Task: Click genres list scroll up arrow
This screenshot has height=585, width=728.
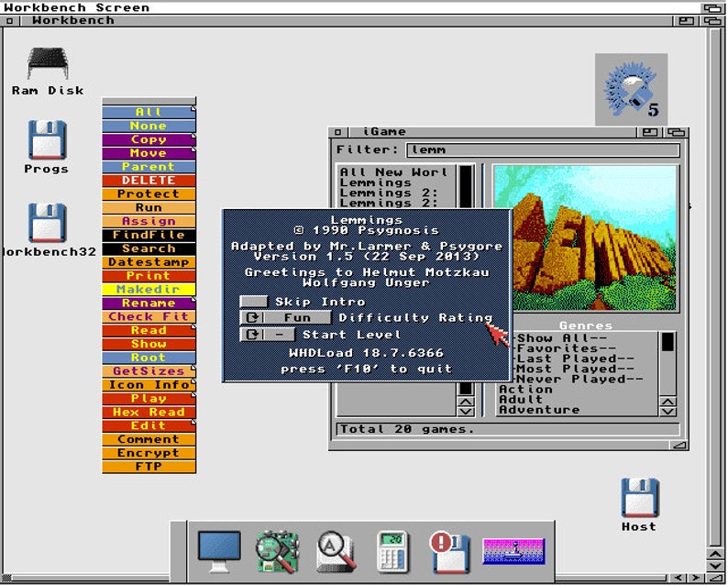Action: (x=667, y=402)
